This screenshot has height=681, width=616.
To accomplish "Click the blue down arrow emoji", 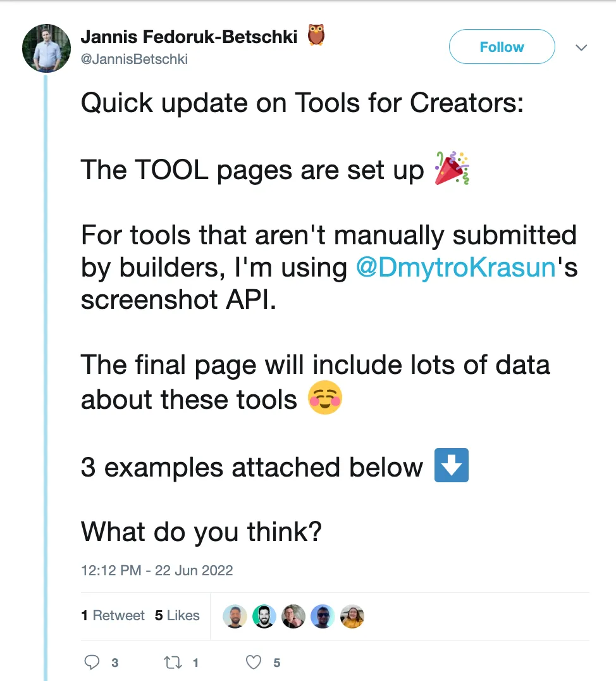I will [x=452, y=465].
